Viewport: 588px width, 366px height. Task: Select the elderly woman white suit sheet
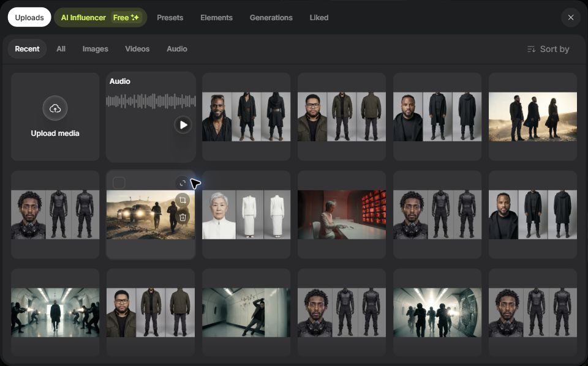coord(246,215)
